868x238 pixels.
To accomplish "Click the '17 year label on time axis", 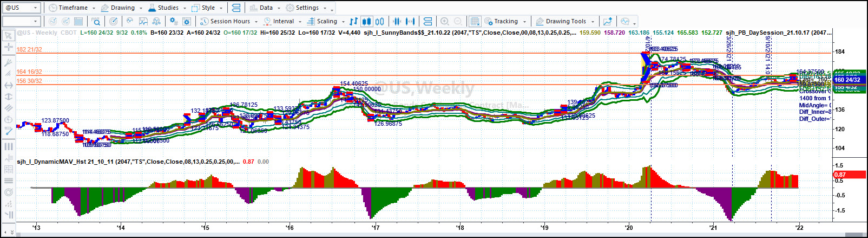I will (375, 228).
